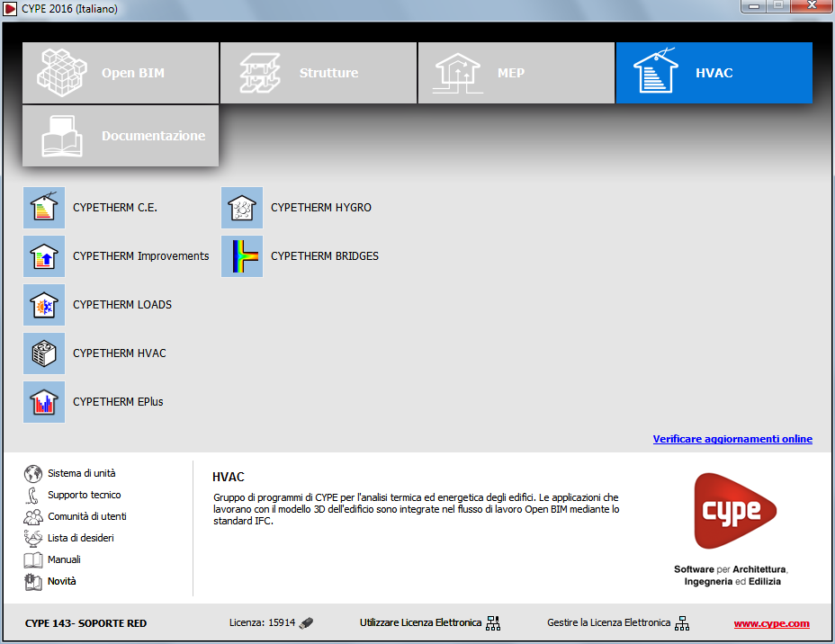Viewport: 835px width, 644px height.
Task: Select the HVAC tab
Action: (714, 73)
